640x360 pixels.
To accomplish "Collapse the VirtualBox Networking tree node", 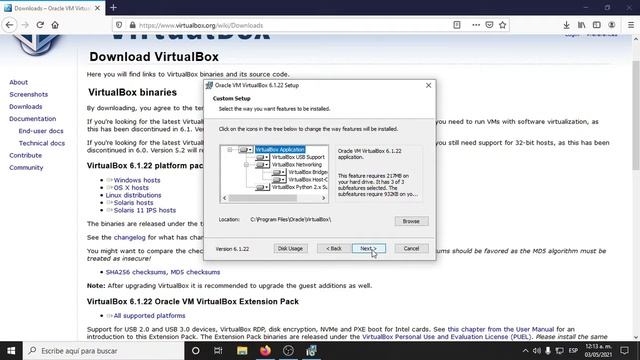I will pyautogui.click(x=247, y=165).
